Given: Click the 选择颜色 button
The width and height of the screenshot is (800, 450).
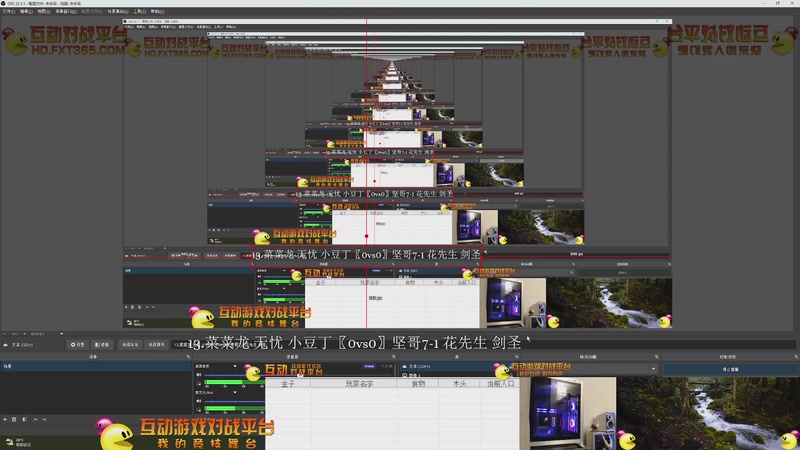Looking at the screenshot, I should tap(156, 345).
